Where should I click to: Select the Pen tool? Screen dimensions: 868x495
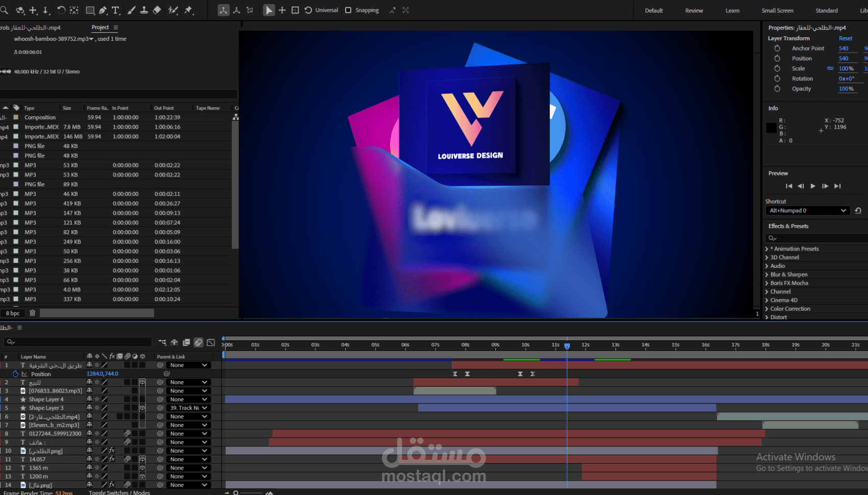tap(103, 10)
